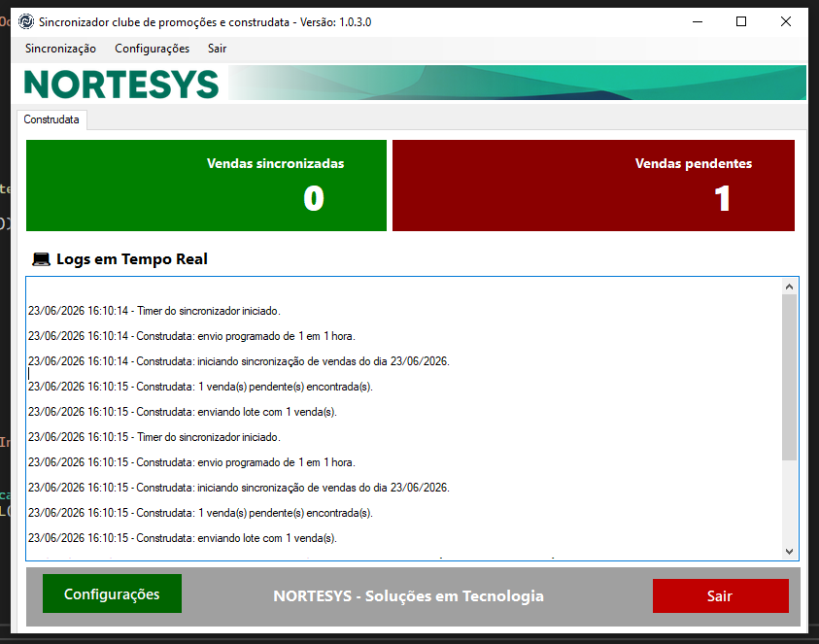Image resolution: width=819 pixels, height=644 pixels.
Task: Click the NORTESYS logo
Action: pyautogui.click(x=121, y=85)
